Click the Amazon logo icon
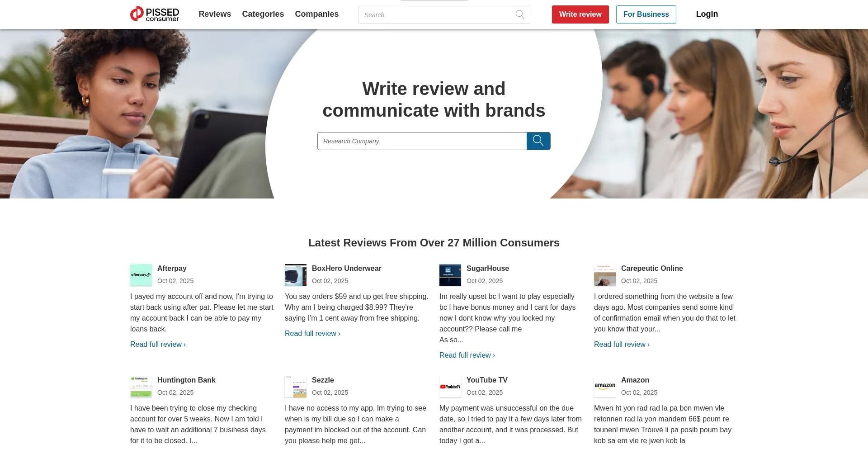868x449 pixels. click(x=605, y=387)
